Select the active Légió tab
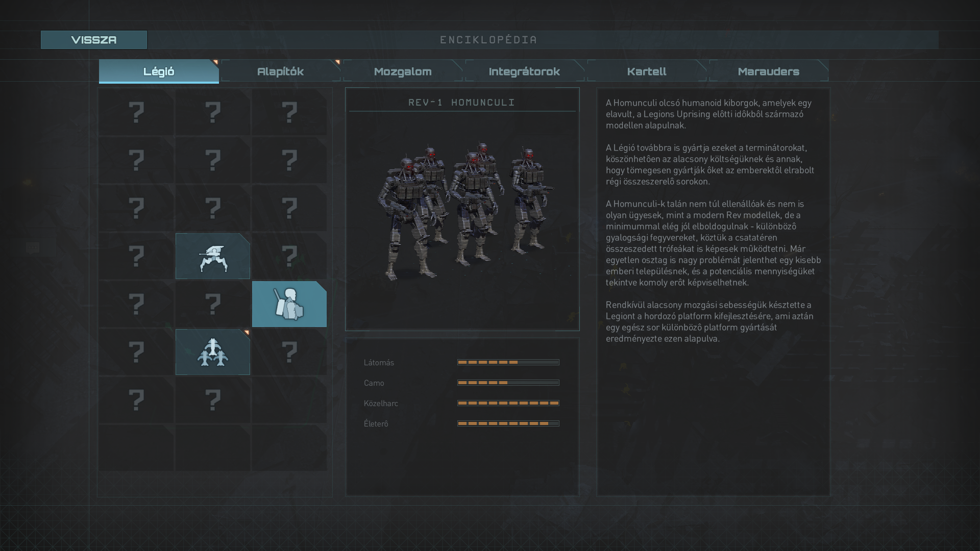Image resolution: width=980 pixels, height=551 pixels. pyautogui.click(x=159, y=71)
